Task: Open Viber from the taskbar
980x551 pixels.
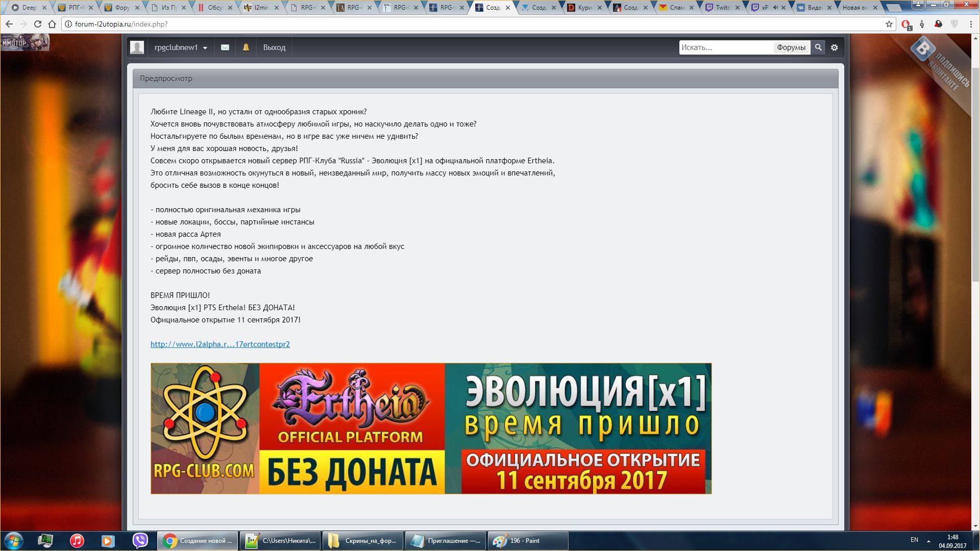Action: click(140, 541)
